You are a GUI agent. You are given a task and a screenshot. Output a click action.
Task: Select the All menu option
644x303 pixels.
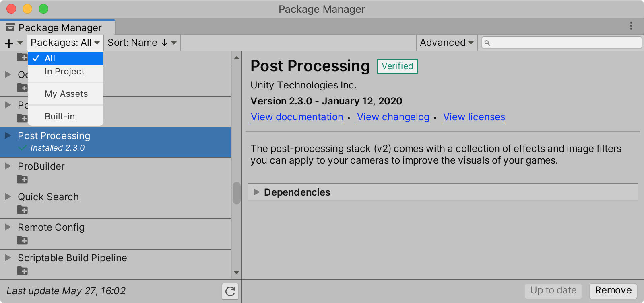[x=66, y=58]
